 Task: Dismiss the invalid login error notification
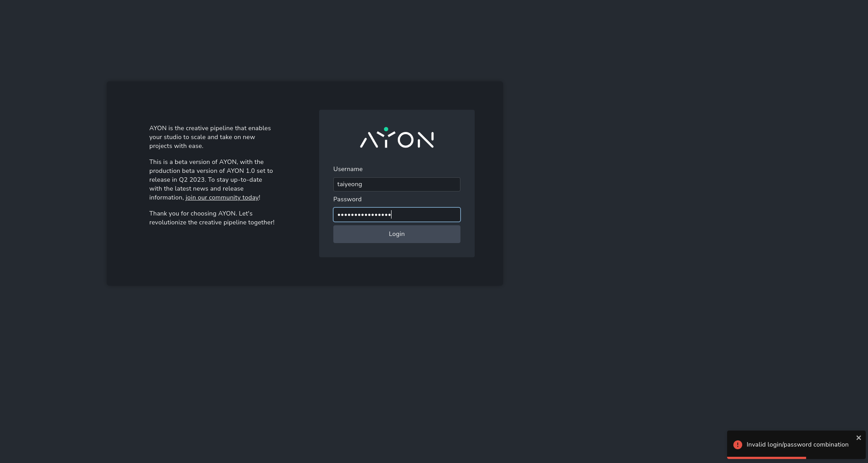click(859, 438)
